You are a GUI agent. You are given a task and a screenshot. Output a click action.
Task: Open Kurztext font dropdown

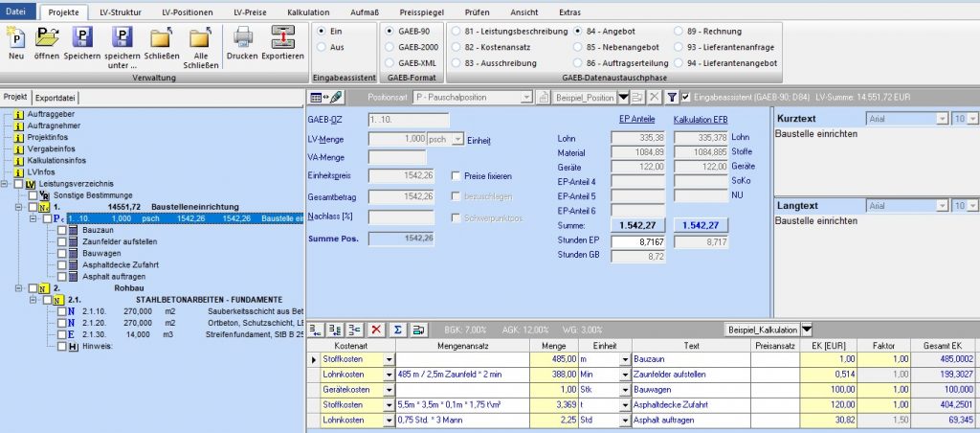(x=943, y=120)
